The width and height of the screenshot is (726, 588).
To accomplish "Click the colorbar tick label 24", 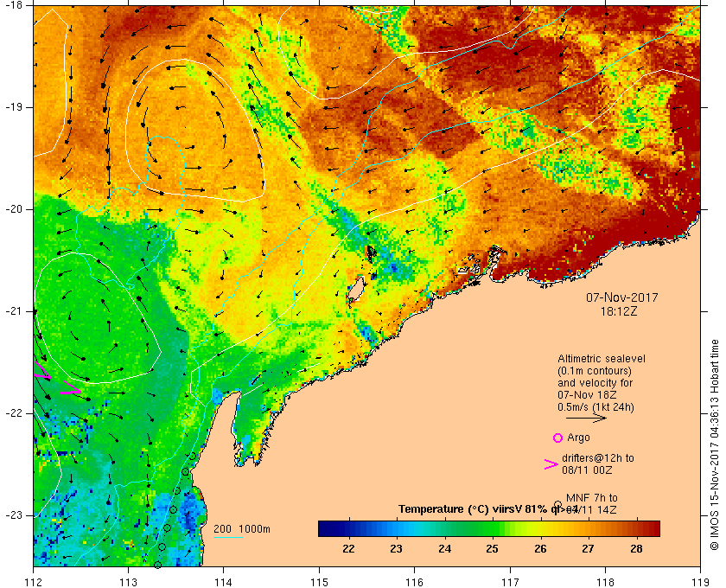I will [444, 548].
